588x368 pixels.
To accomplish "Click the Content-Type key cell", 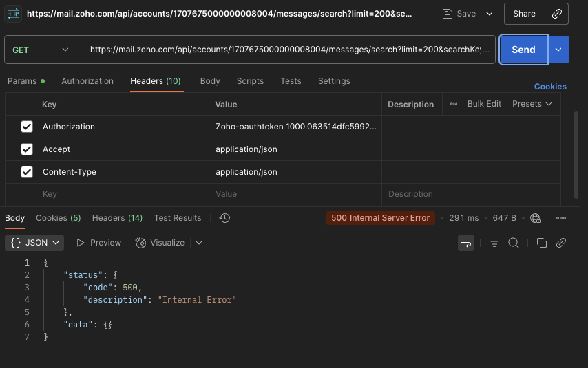I will click(123, 172).
